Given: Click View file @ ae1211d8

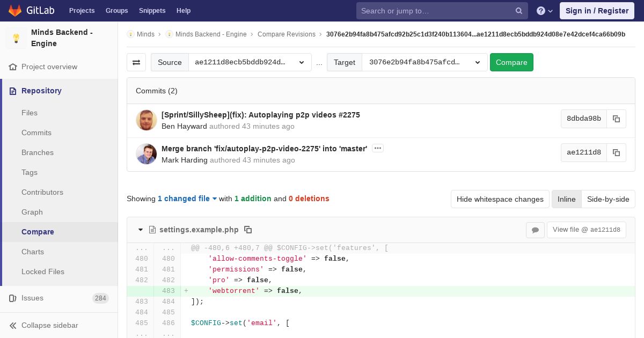Looking at the screenshot, I should (x=586, y=230).
